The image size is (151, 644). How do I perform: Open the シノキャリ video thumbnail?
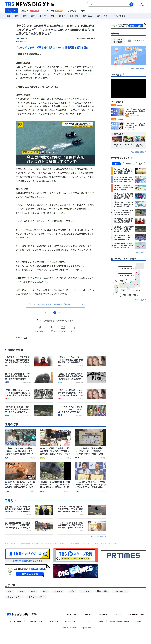[x=128, y=139]
